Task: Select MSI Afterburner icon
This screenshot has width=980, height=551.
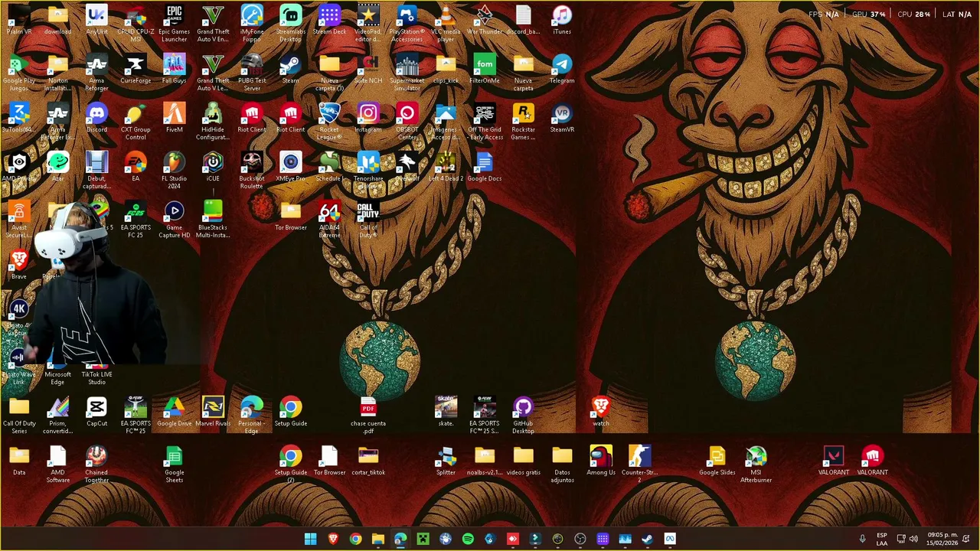Action: pos(756,464)
